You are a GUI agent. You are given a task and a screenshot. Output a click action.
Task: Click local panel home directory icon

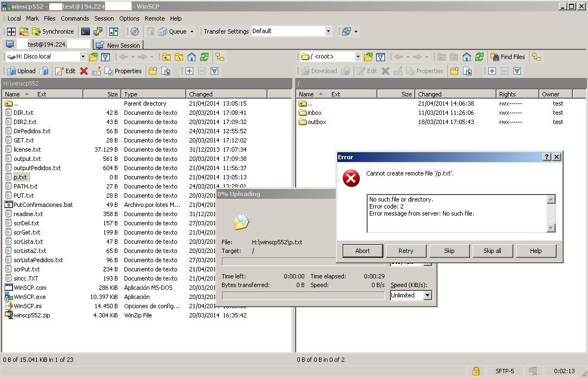pos(192,57)
